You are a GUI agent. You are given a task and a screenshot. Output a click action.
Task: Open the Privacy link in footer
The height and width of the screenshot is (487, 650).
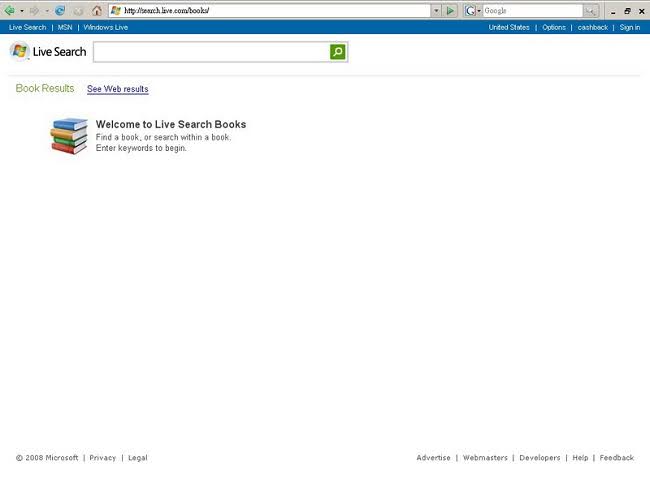click(103, 458)
